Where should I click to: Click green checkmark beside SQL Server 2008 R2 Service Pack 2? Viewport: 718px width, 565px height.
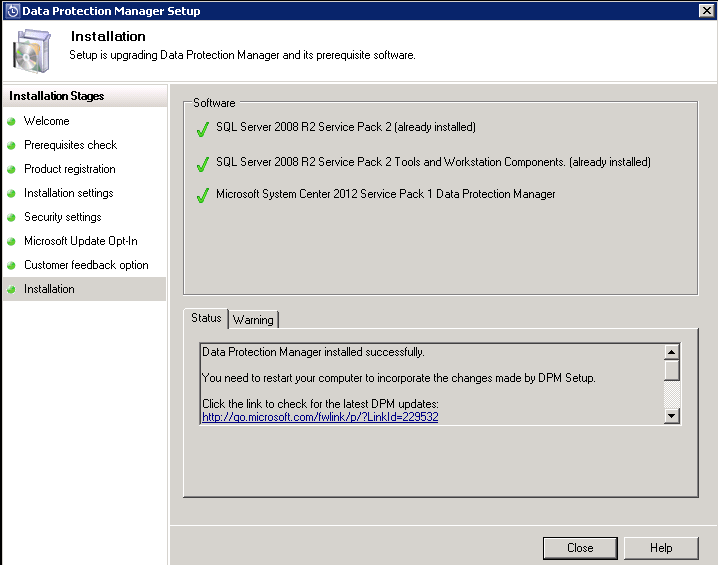pos(203,128)
